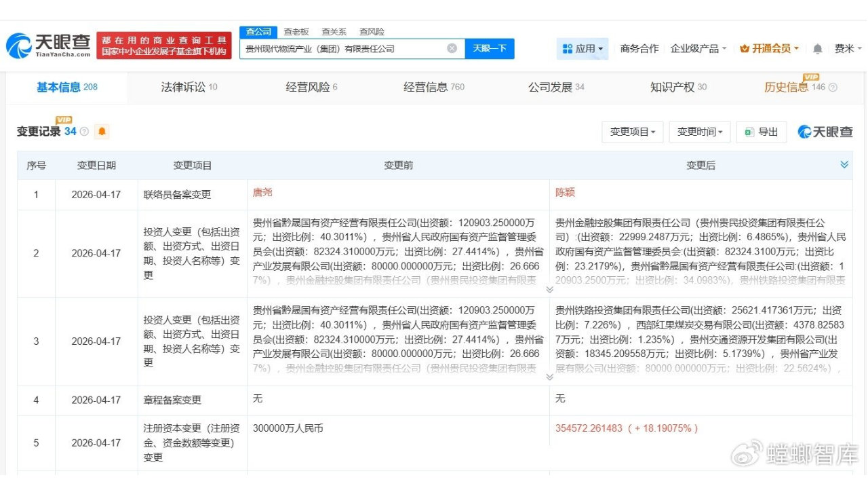Screen dimensions: 868x488
Task: Open the 应用 grid icon menu
Action: coord(583,48)
